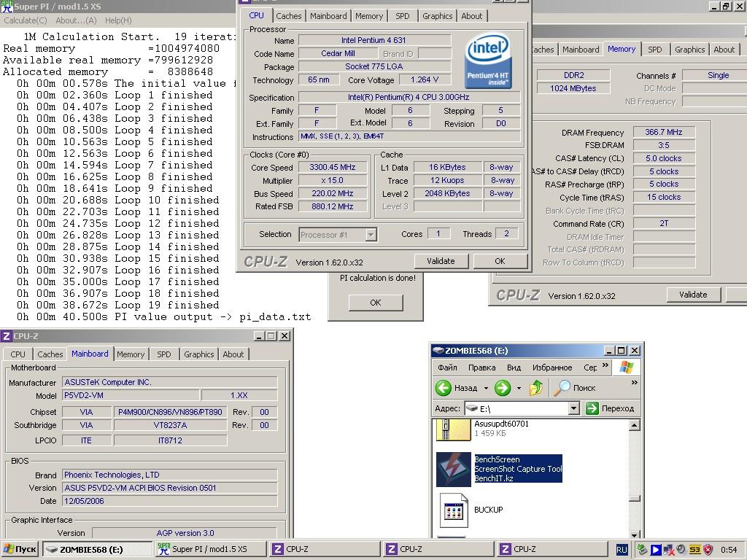Click the Windows flag logo in Explorer

coord(627,367)
